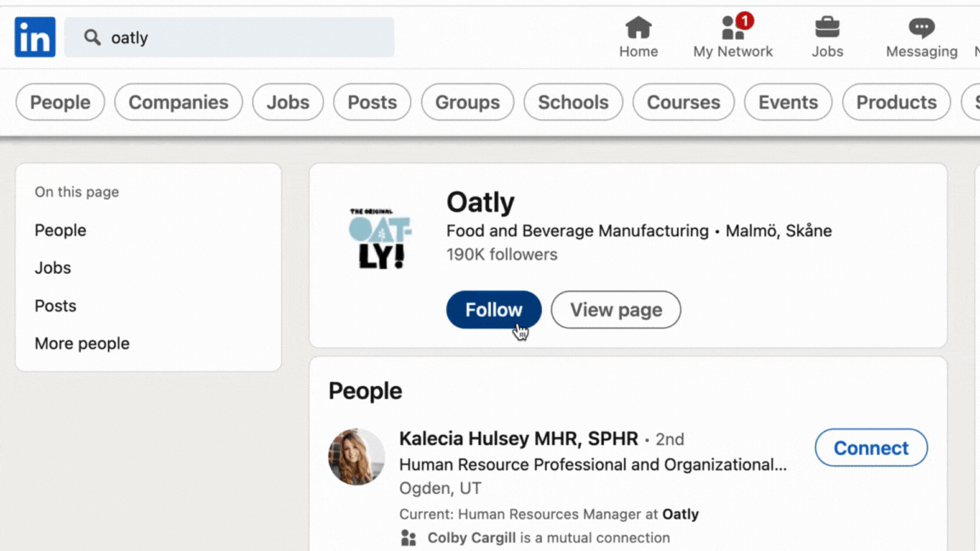Screen dimensions: 980x551
Task: Open Kalecia Hulsey MHR, SPHR profile name
Action: click(519, 439)
